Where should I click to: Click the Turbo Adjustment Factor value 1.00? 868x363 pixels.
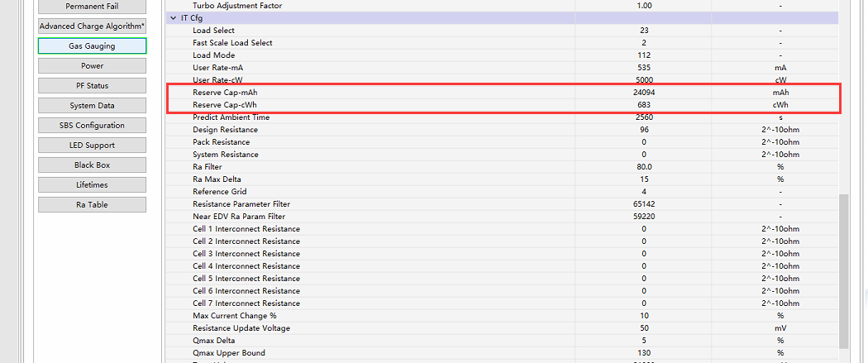(643, 6)
